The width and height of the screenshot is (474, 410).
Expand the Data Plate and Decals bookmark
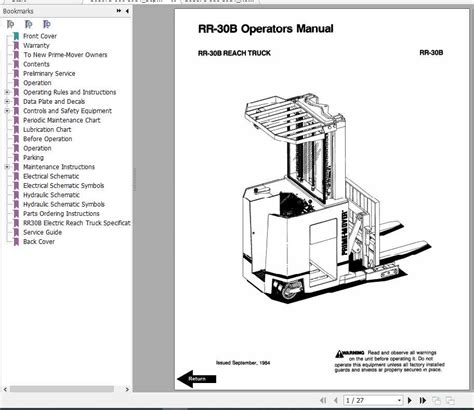[x=7, y=101]
